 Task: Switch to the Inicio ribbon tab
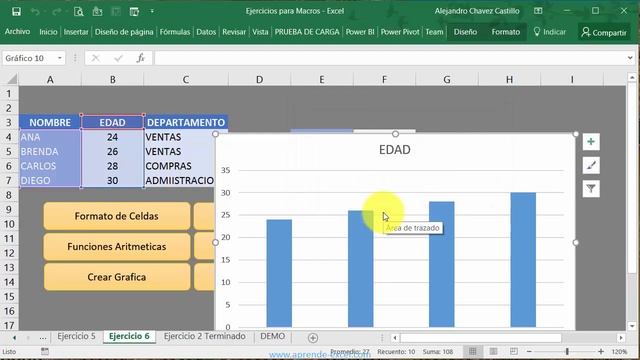click(x=48, y=32)
